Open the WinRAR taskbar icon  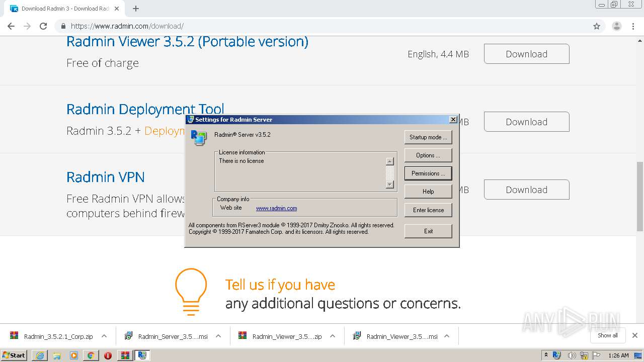pos(125,355)
